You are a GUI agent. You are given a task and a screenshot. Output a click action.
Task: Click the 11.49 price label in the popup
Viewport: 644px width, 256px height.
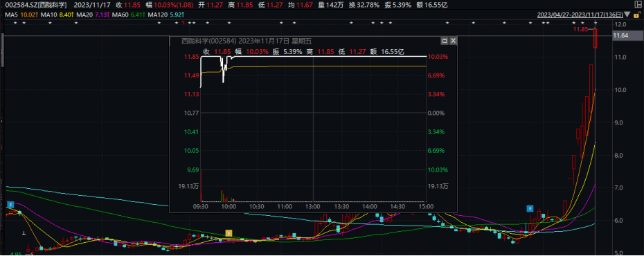coord(191,75)
